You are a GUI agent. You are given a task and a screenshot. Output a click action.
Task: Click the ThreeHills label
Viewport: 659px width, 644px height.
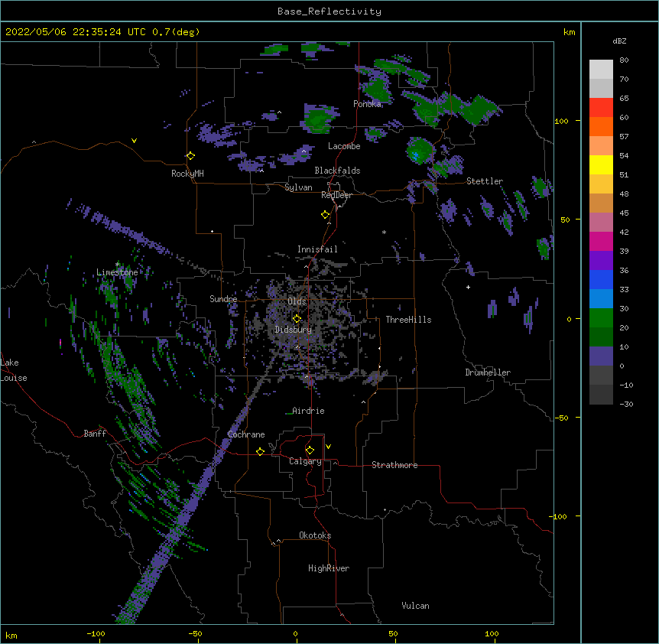pyautogui.click(x=408, y=320)
